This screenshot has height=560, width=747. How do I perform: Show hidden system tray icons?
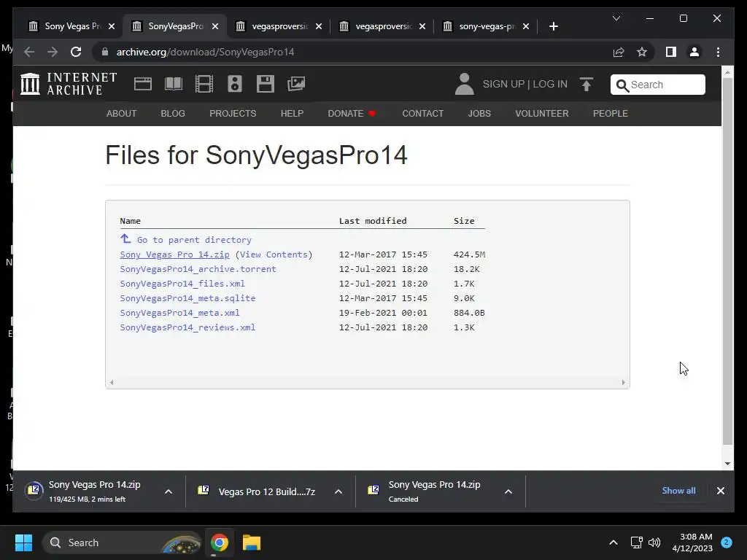[613, 542]
